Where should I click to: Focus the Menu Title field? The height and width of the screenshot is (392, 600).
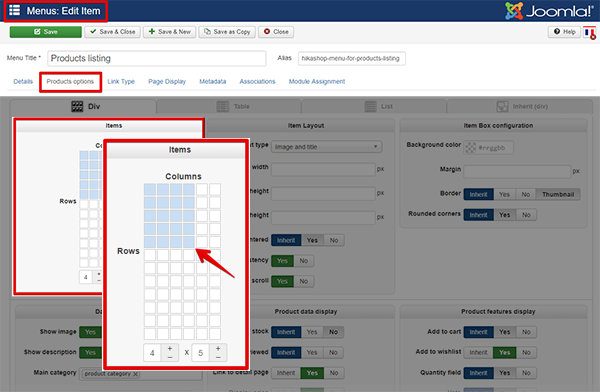point(157,58)
